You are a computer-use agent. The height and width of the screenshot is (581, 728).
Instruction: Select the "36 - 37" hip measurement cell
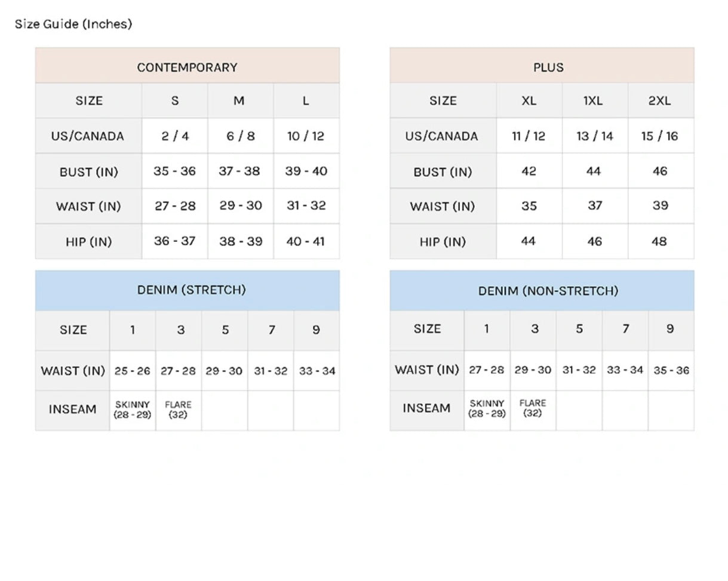pos(174,241)
